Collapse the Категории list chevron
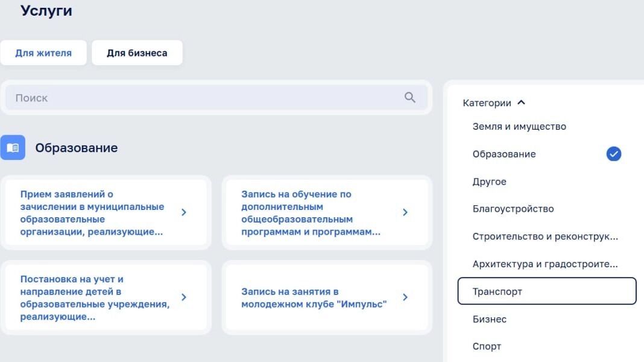The image size is (644, 362). tap(522, 103)
